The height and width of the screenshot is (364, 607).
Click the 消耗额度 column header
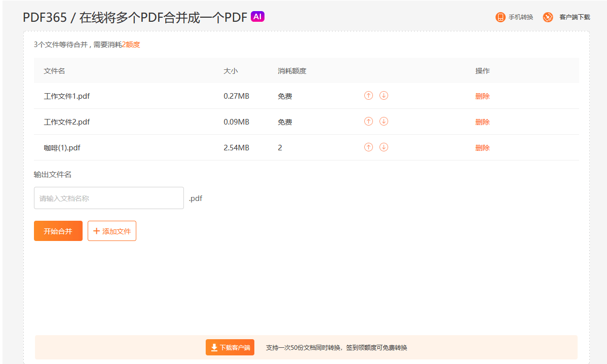pos(292,71)
